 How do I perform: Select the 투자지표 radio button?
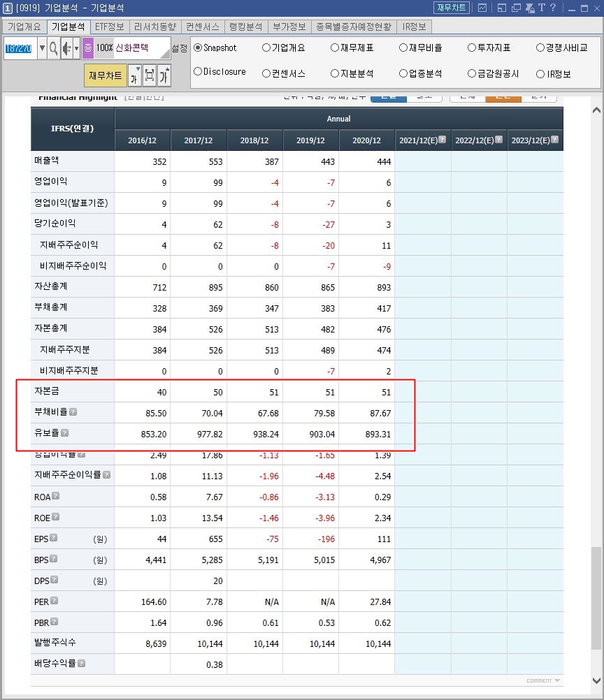471,48
